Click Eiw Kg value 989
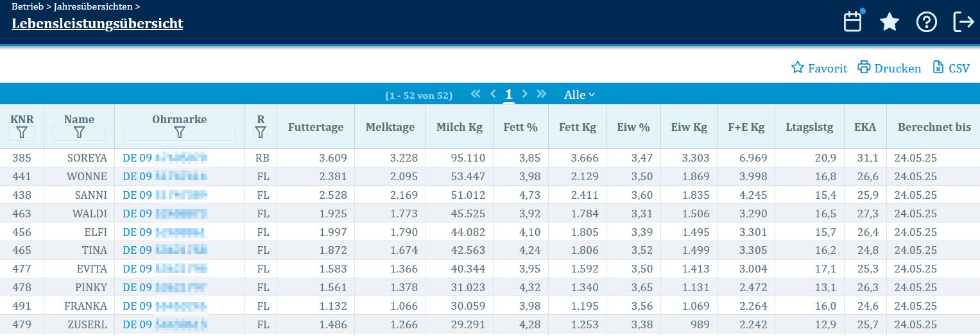The width and height of the screenshot is (980, 336). point(700,324)
